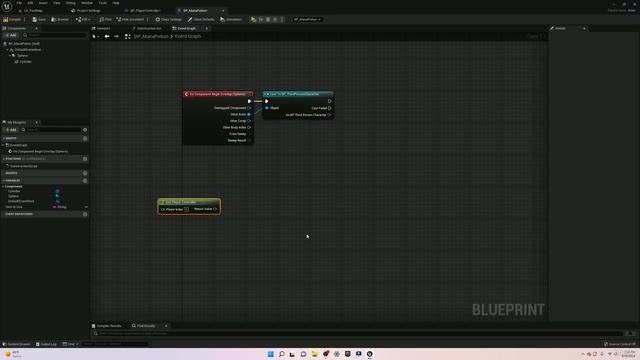Image resolution: width=640 pixels, height=360 pixels.
Task: Click Add button in My Blueprint panel
Action: pyautogui.click(x=11, y=130)
